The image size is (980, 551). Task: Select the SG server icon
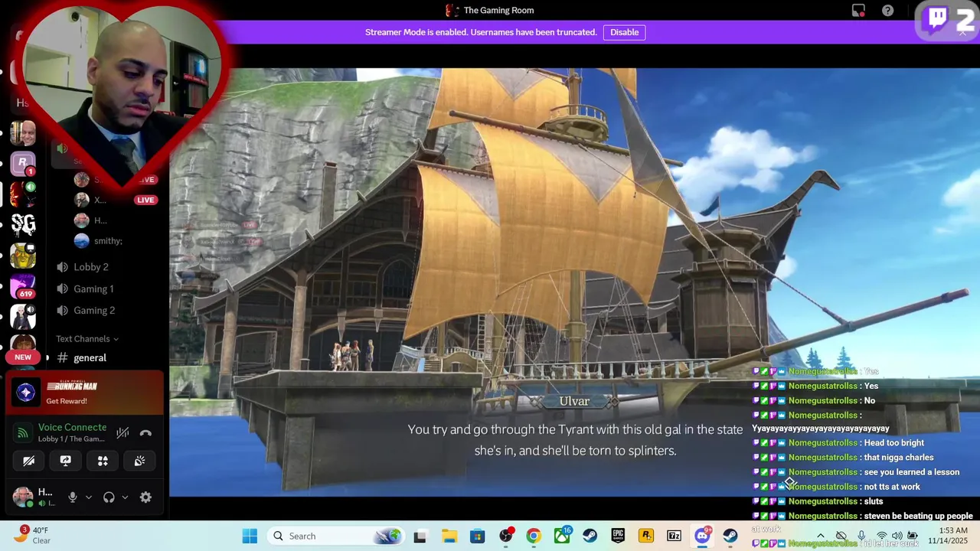point(23,224)
